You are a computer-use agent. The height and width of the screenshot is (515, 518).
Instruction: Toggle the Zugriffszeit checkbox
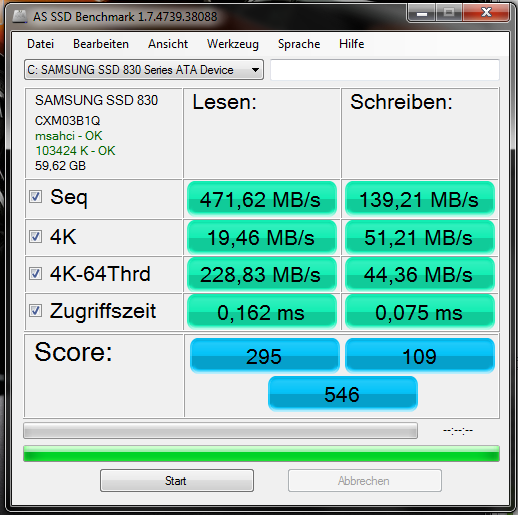point(35,310)
